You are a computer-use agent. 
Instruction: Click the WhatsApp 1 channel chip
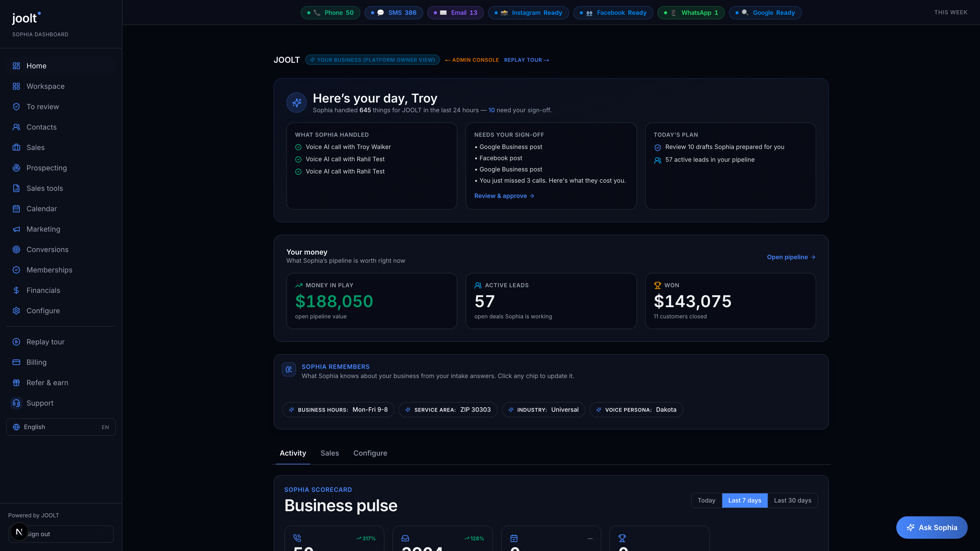(691, 12)
